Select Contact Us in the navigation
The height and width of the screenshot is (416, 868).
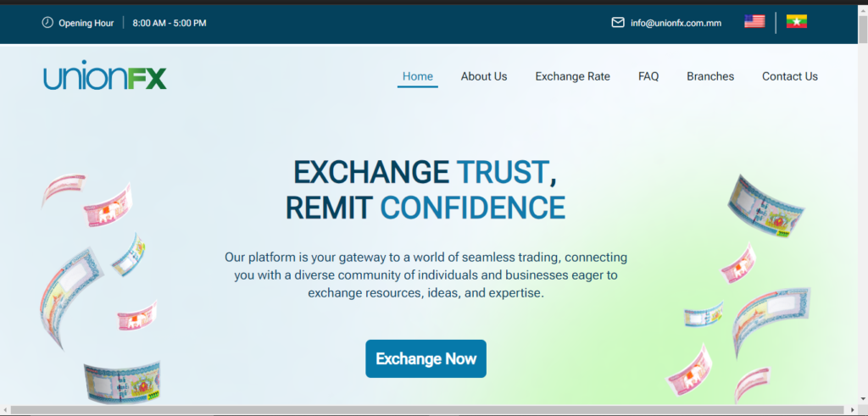[789, 76]
